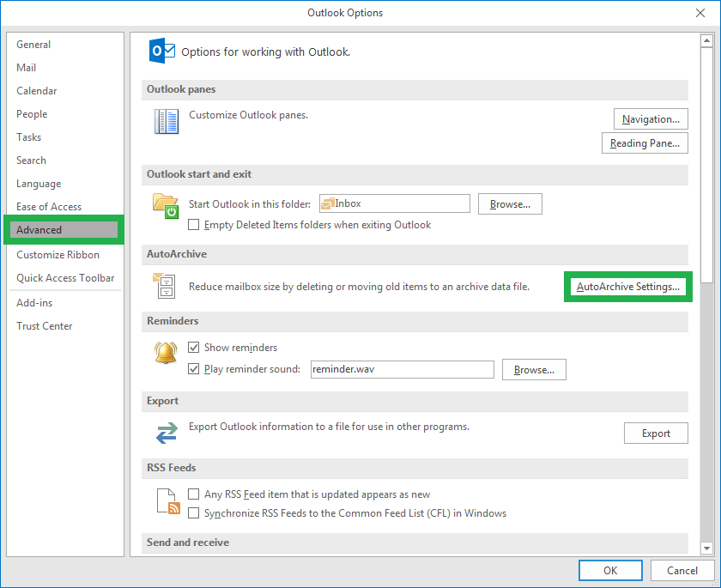The image size is (721, 588).
Task: Click the Start Outlook folder Inbox field
Action: pyautogui.click(x=395, y=203)
